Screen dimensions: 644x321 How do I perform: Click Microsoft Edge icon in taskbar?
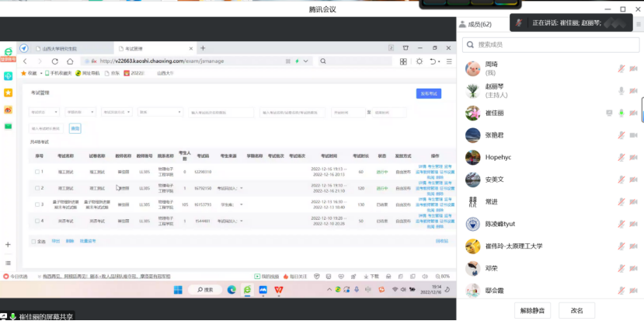click(x=231, y=290)
